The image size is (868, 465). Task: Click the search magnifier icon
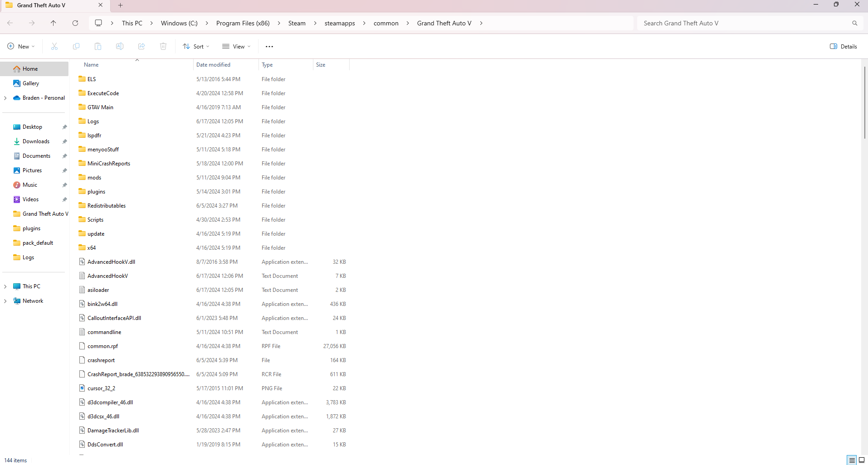(855, 23)
